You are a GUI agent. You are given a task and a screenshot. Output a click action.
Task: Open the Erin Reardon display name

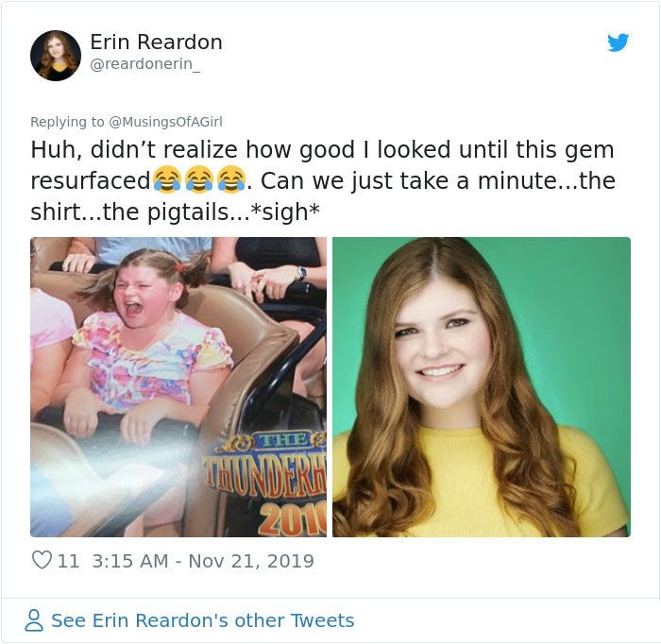[156, 42]
